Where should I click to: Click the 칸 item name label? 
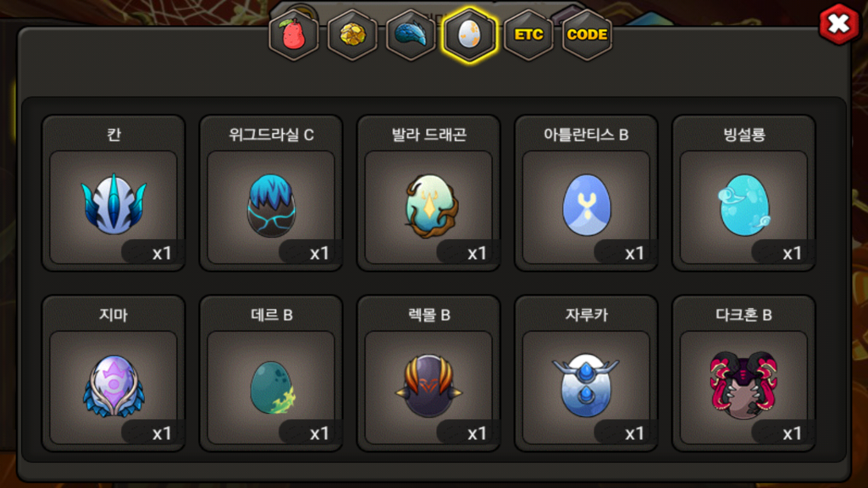(x=114, y=135)
